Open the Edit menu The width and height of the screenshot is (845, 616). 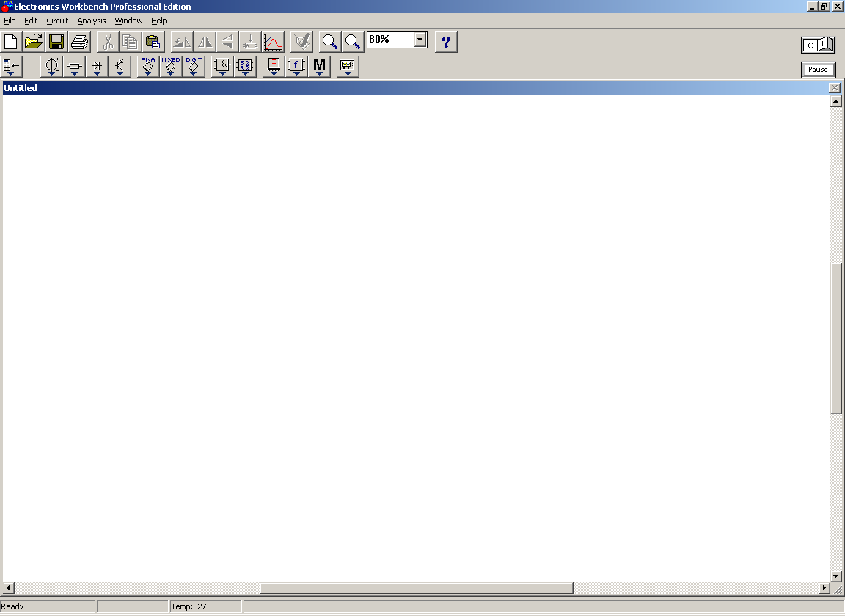pos(31,21)
